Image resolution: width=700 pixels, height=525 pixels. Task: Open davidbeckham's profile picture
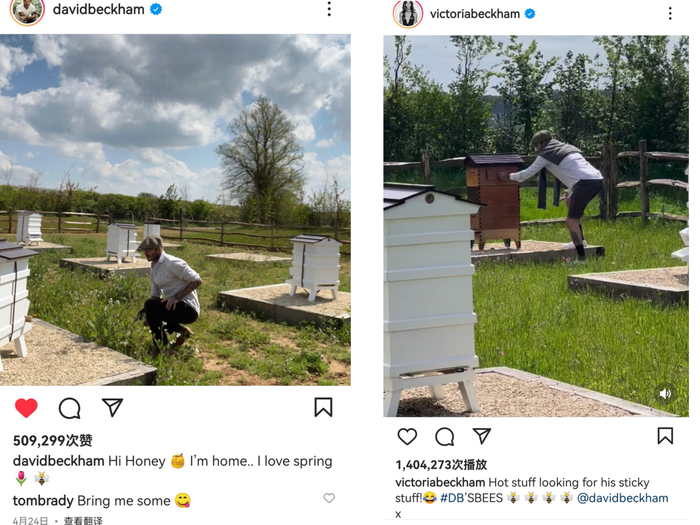27,10
